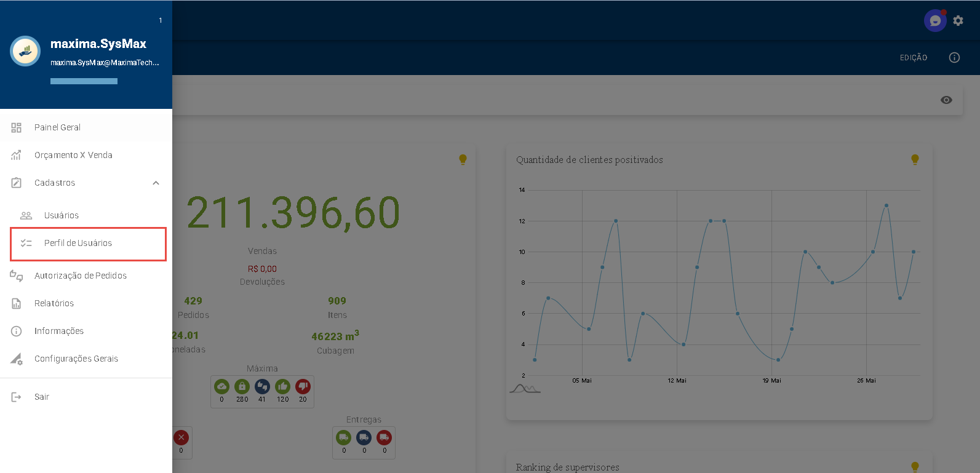Toggle the eye visibility icon
Screen dimensions: 980x473
[946, 100]
